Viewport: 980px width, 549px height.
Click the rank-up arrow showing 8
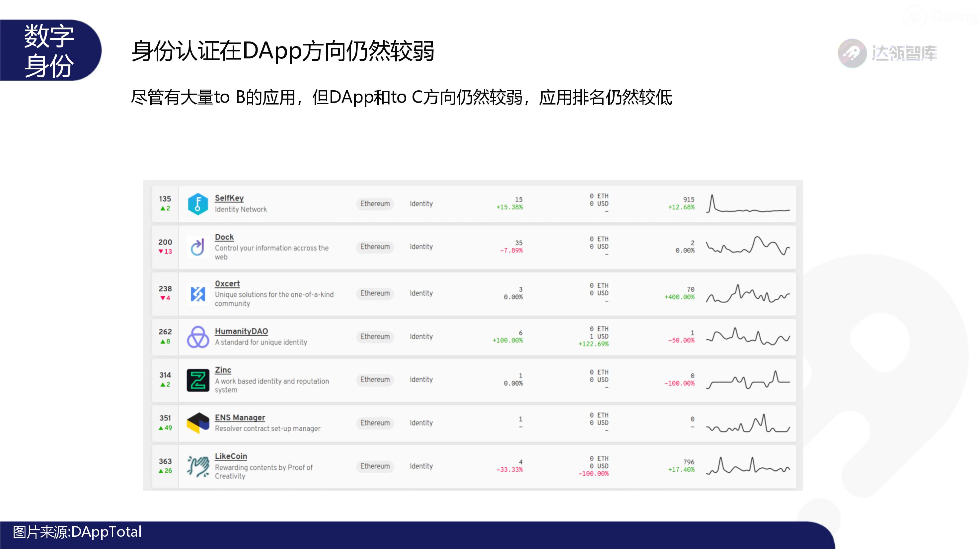point(165,342)
